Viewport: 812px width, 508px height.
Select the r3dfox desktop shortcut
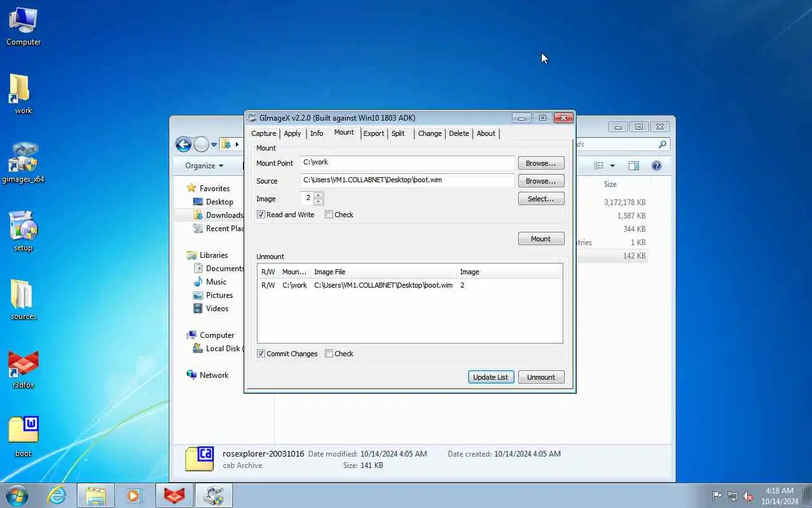[x=23, y=368]
